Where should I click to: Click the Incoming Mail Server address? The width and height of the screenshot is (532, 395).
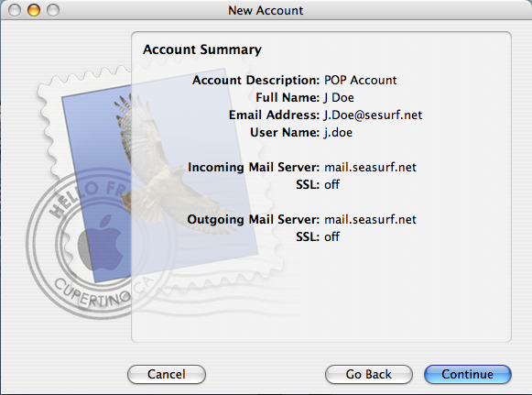(370, 167)
